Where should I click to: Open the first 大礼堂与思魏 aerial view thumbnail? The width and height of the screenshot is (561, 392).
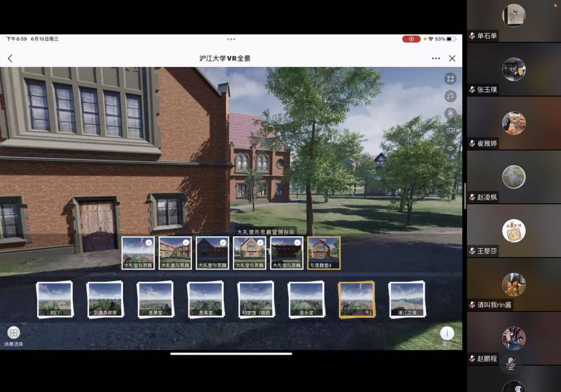pyautogui.click(x=138, y=253)
